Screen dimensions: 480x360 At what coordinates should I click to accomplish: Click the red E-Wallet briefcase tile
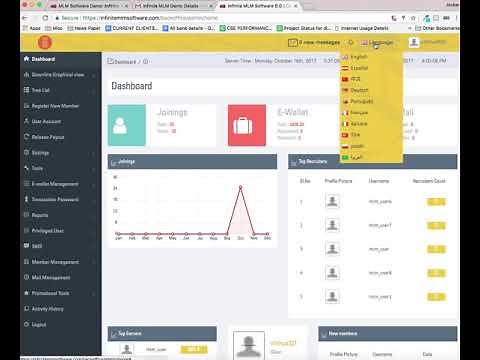[247, 125]
